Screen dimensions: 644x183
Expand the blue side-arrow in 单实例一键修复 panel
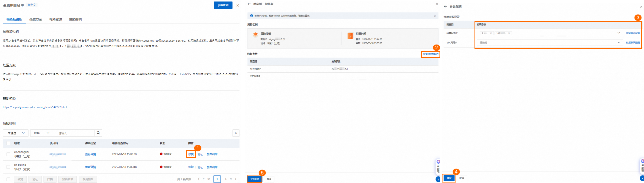click(438, 179)
